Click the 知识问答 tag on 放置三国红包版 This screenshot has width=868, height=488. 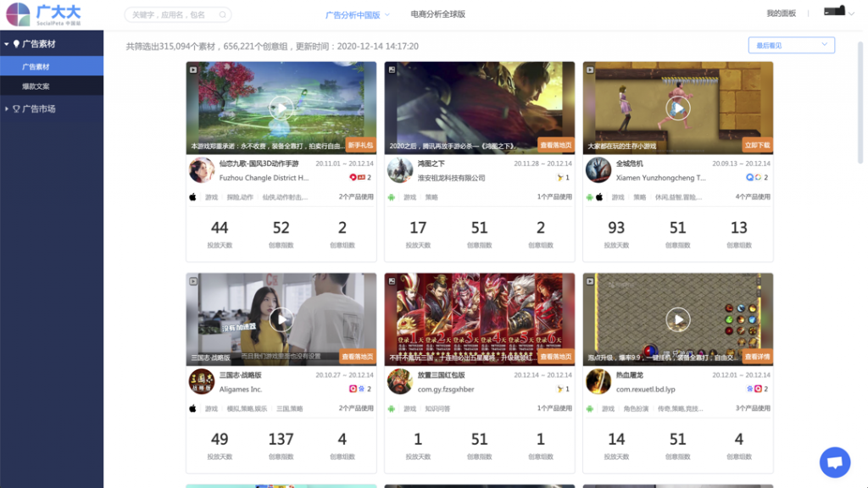click(x=437, y=408)
